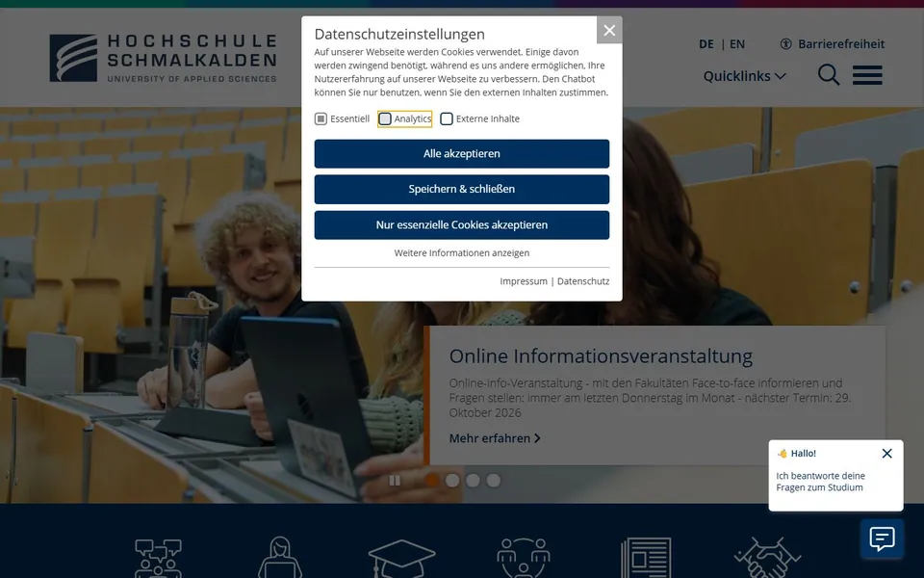924x578 pixels.
Task: Open the chatbot message icon
Action: click(x=882, y=539)
